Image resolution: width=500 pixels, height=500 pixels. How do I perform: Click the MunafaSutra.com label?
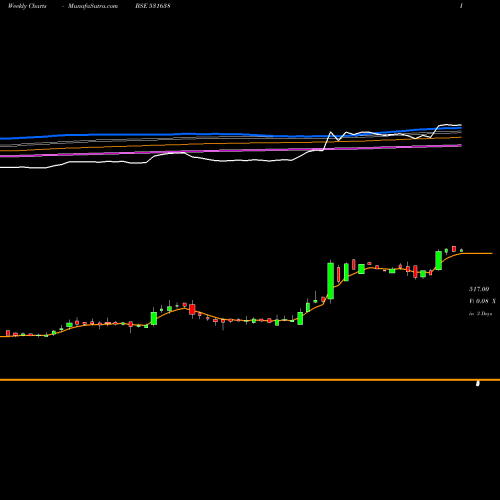point(93,6)
